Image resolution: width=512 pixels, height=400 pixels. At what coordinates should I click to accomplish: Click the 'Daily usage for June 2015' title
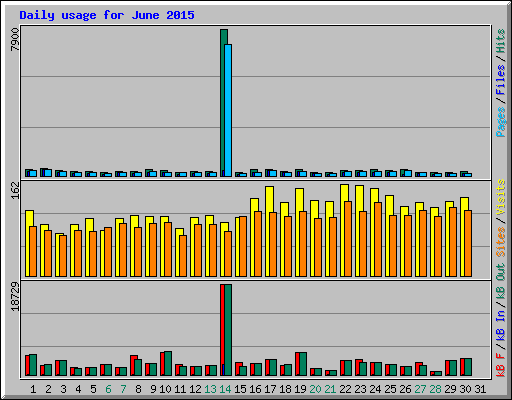[x=107, y=15]
